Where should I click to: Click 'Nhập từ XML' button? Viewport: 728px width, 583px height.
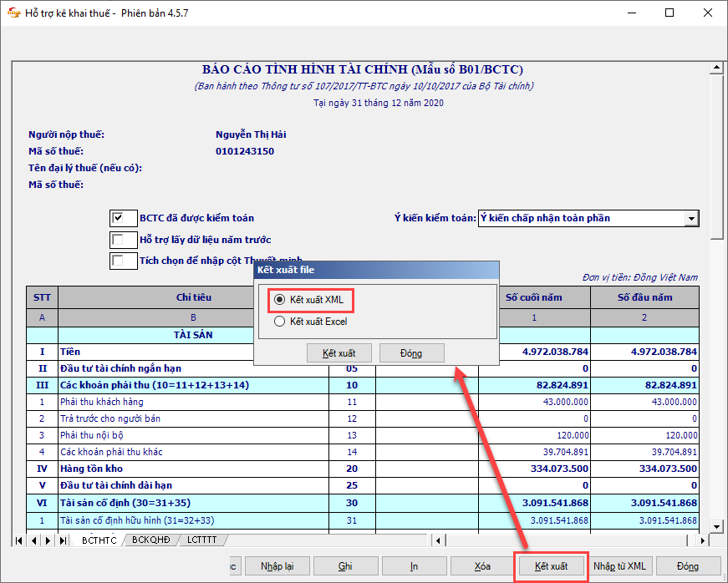point(619,565)
